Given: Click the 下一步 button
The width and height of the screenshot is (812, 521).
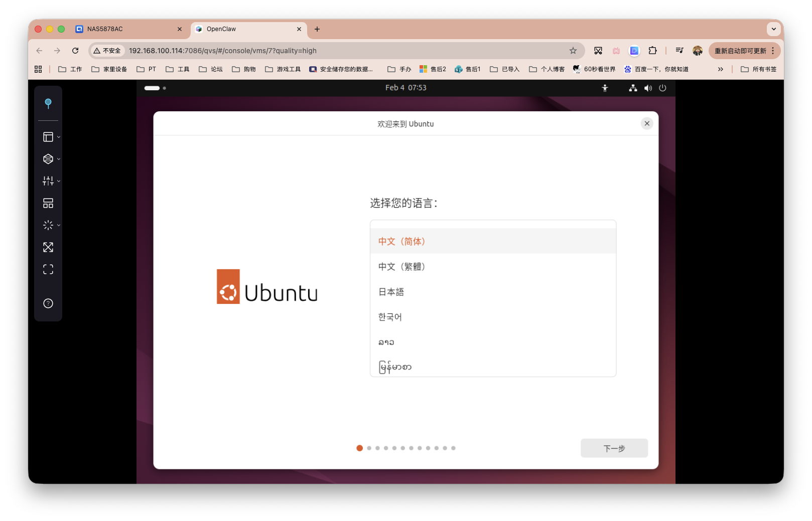Looking at the screenshot, I should (x=614, y=448).
